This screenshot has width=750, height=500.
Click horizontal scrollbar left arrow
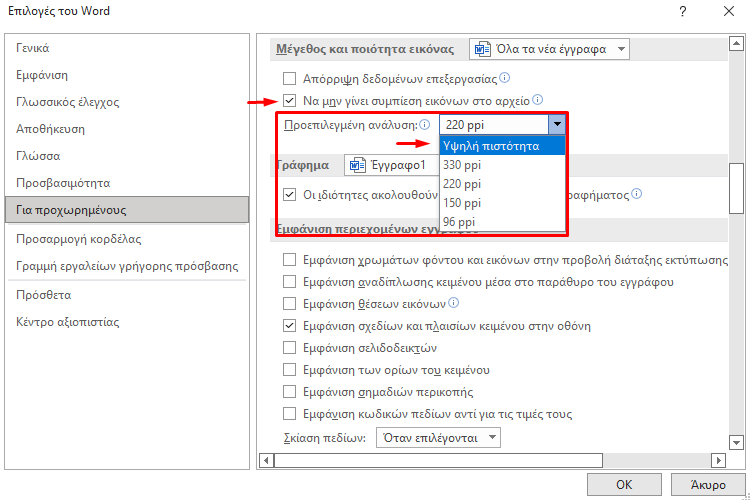click(266, 460)
